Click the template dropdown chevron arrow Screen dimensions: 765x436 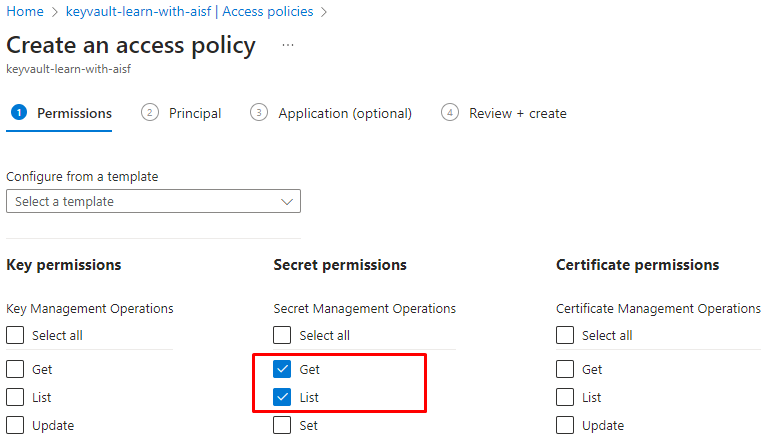(288, 202)
